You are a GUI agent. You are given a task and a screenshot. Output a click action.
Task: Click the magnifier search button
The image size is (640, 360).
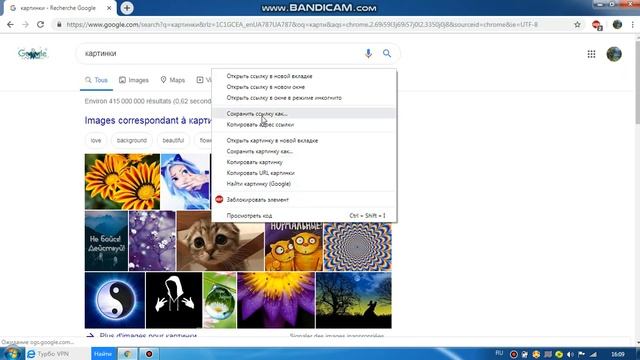(387, 53)
